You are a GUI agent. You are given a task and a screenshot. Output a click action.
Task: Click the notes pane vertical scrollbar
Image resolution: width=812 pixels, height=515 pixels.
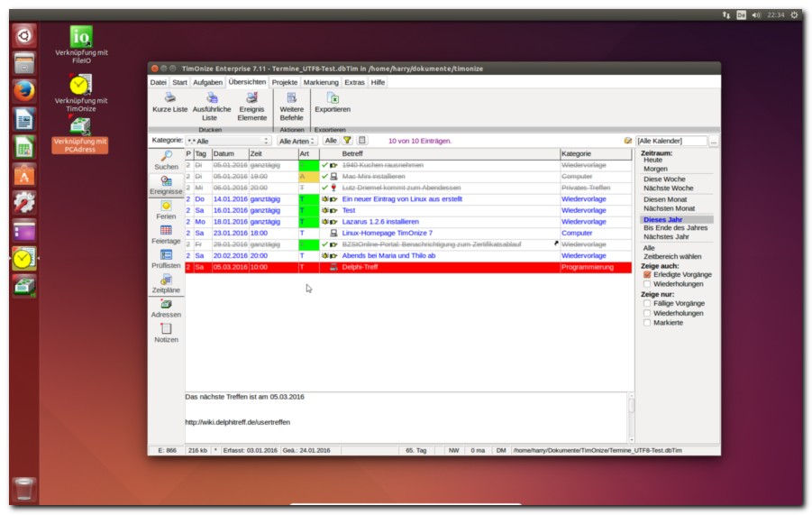(x=631, y=418)
